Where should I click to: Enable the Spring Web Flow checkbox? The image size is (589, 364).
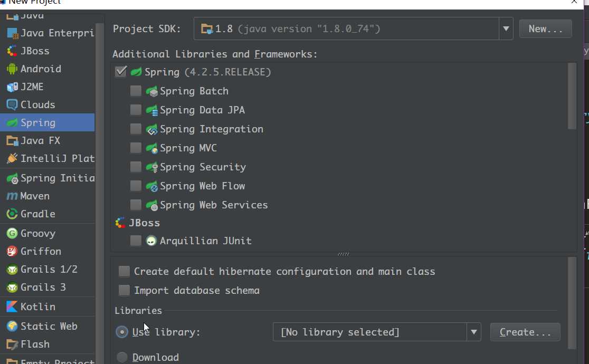[x=136, y=186]
